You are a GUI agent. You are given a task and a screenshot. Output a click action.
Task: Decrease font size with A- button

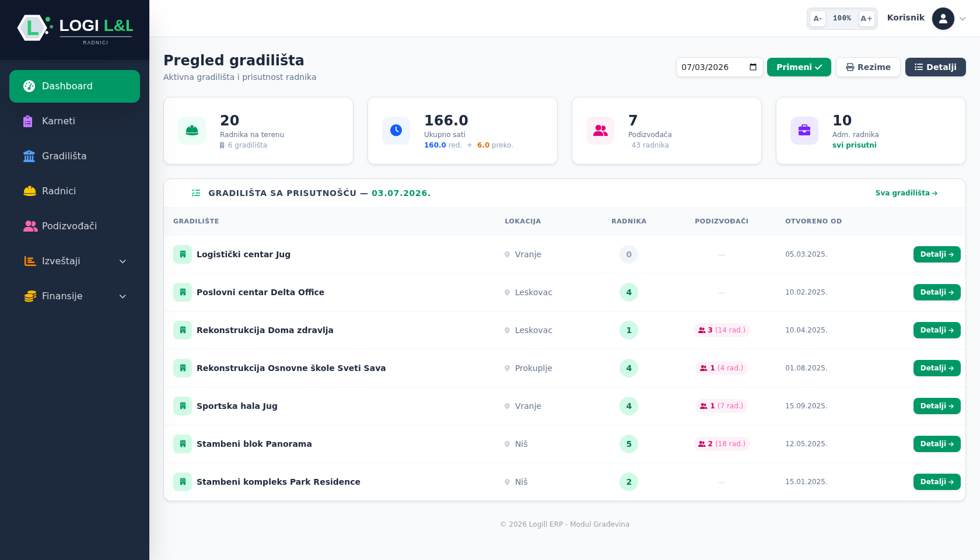(818, 19)
